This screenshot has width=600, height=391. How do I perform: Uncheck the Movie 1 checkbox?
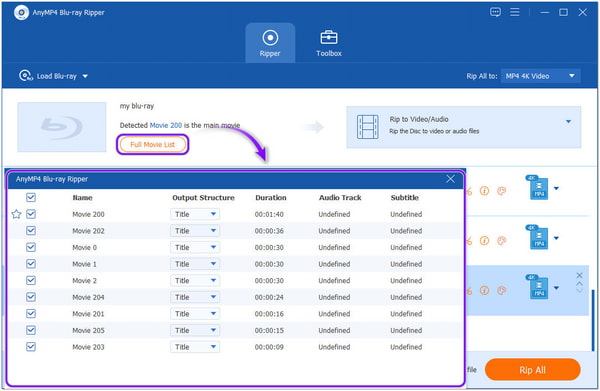[x=31, y=264]
